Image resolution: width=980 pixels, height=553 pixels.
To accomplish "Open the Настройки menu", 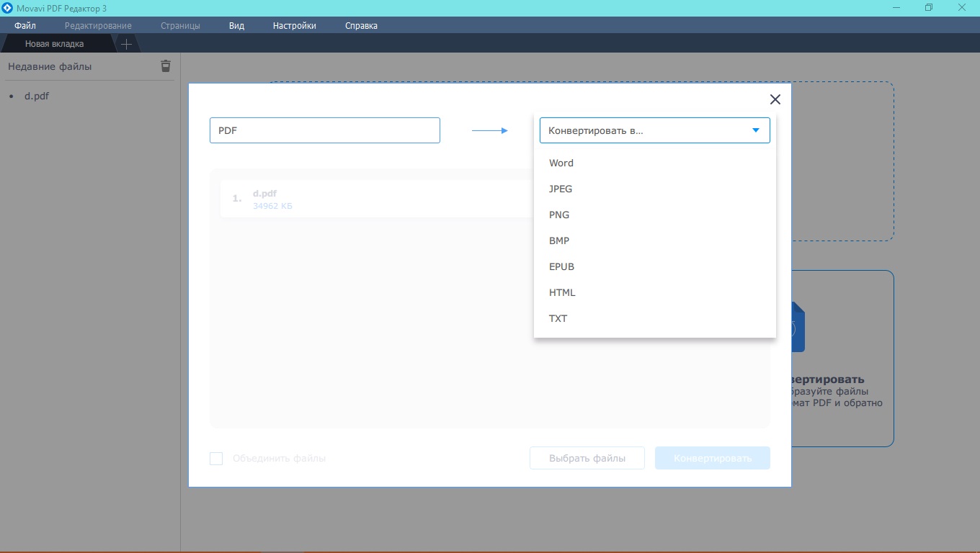I will 294,26.
